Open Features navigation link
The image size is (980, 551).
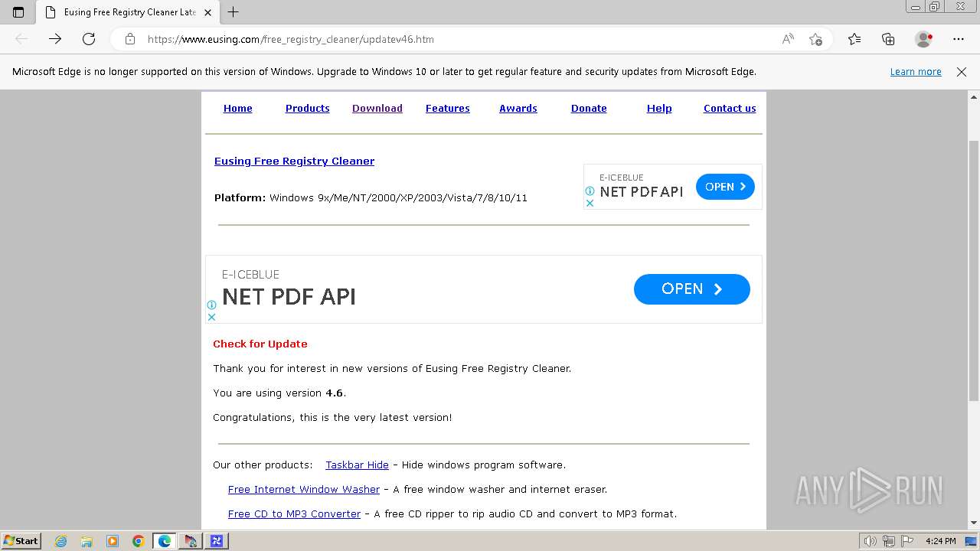pyautogui.click(x=447, y=109)
